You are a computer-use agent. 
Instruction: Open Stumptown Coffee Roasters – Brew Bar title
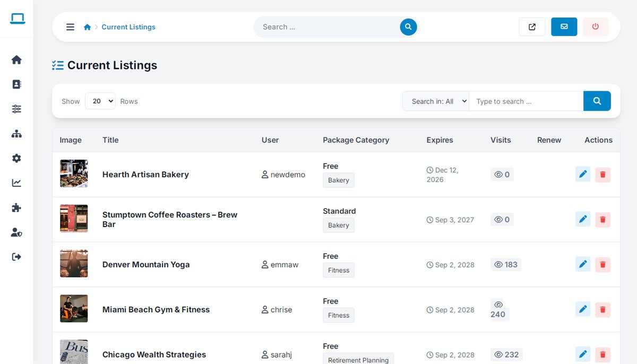(x=170, y=220)
